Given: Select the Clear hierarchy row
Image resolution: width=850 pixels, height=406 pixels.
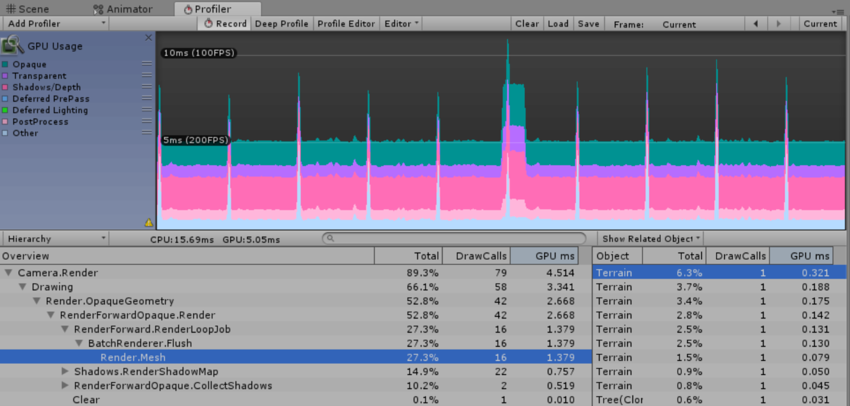Looking at the screenshot, I should tap(295, 399).
